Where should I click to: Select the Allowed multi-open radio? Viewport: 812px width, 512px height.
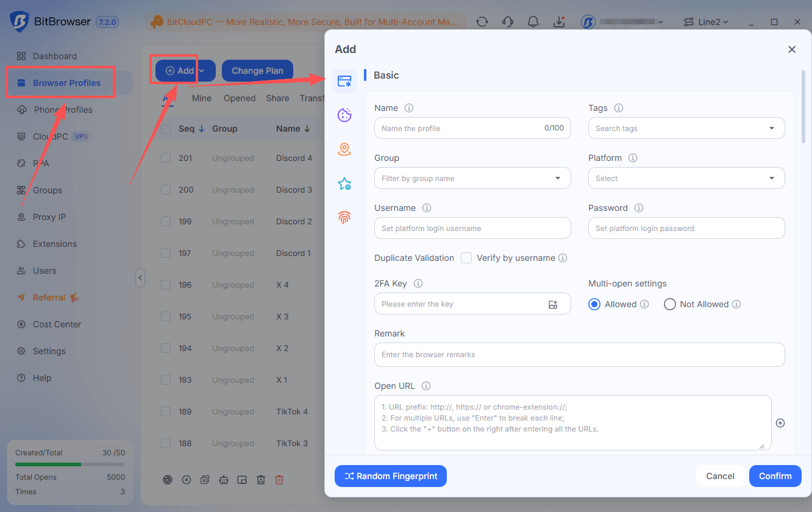click(594, 304)
